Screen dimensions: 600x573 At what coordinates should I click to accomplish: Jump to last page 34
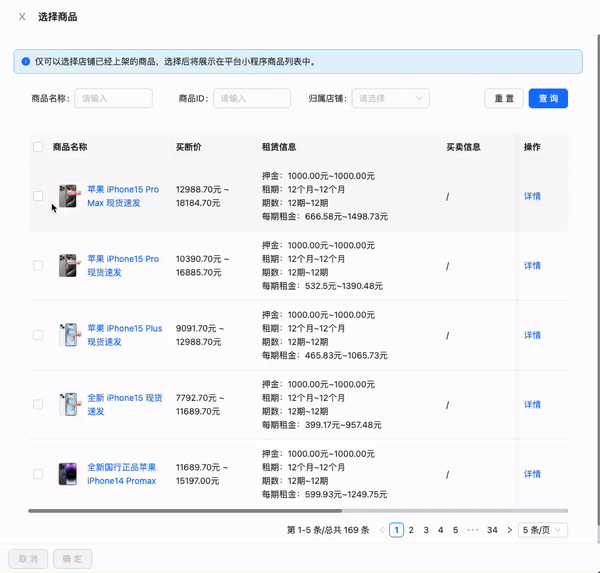click(x=492, y=530)
